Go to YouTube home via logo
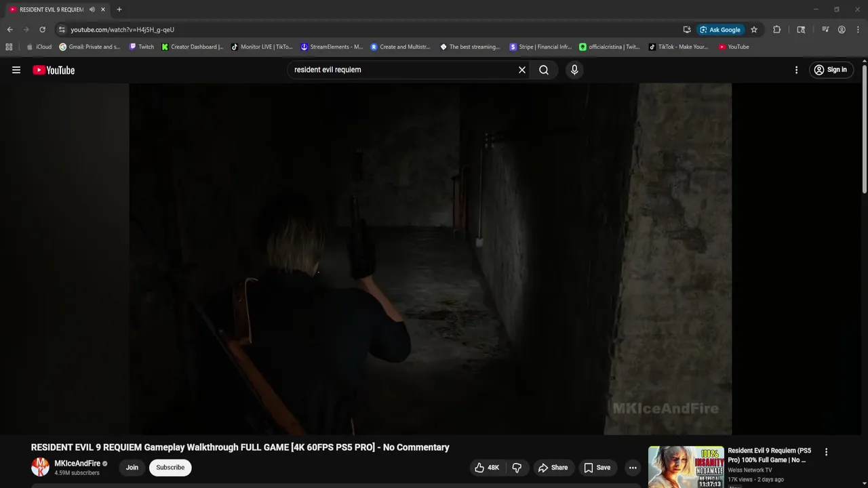The width and height of the screenshot is (868, 488). [x=54, y=70]
